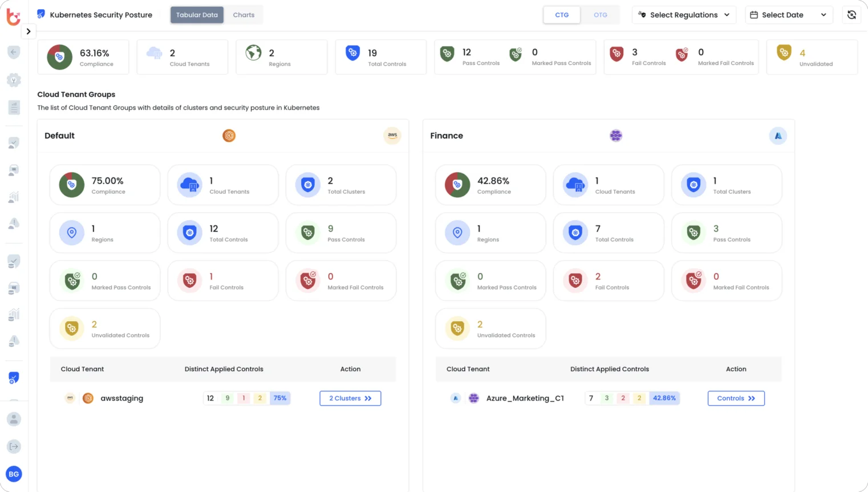Select the Tabular Data tab
The image size is (868, 492).
tap(197, 15)
